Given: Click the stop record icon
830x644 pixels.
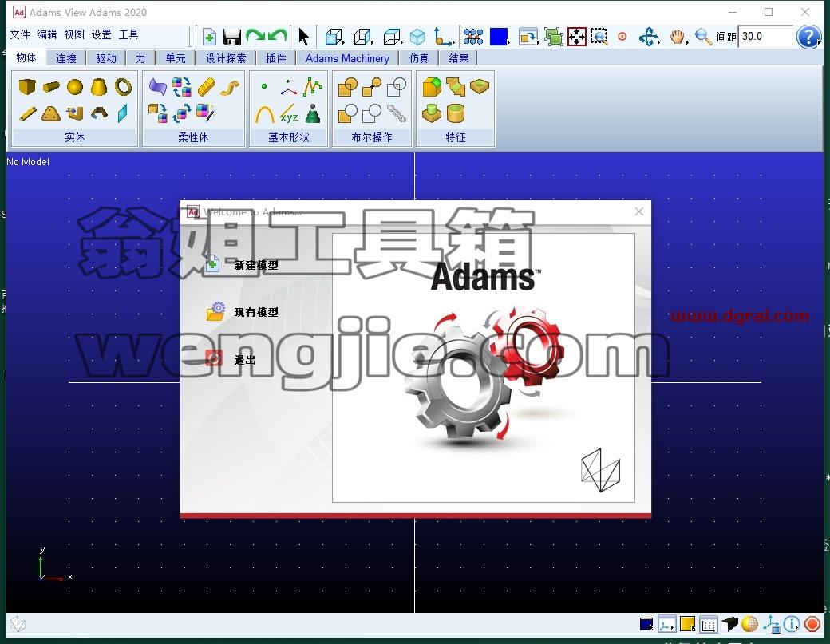Looking at the screenshot, I should coord(812,624).
